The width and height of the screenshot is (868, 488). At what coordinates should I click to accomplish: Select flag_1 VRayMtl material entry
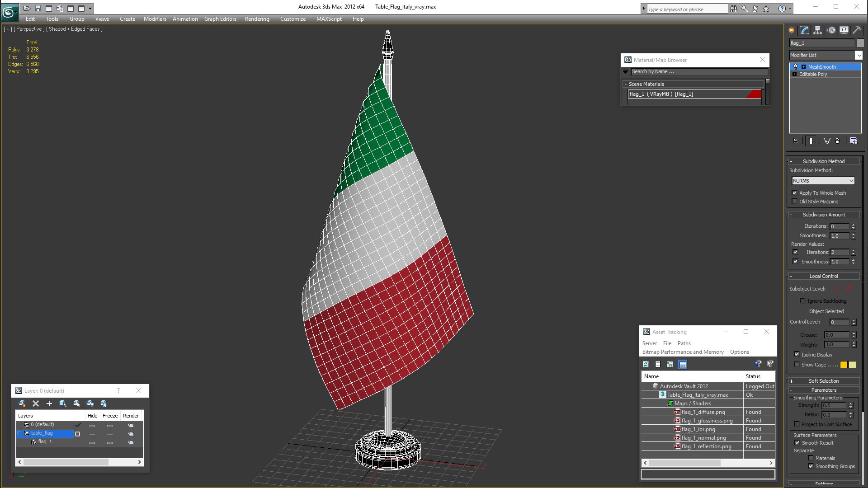(x=694, y=94)
